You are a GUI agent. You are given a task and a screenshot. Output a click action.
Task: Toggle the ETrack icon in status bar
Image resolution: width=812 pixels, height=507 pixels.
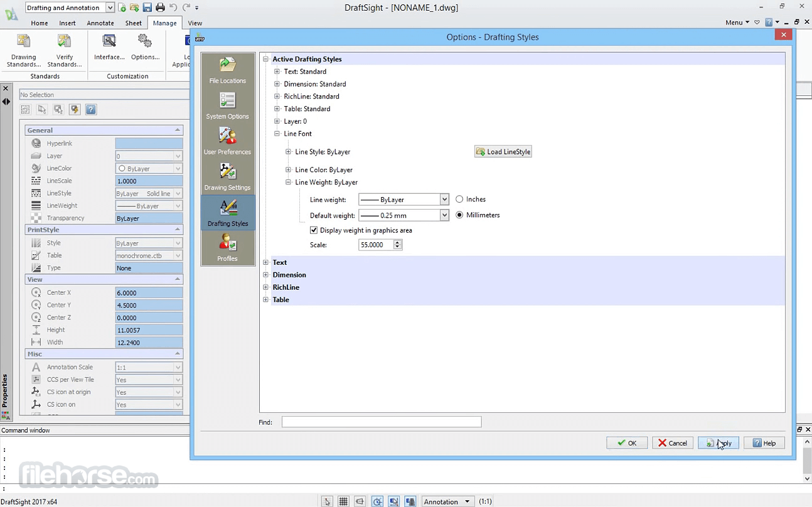(x=410, y=501)
